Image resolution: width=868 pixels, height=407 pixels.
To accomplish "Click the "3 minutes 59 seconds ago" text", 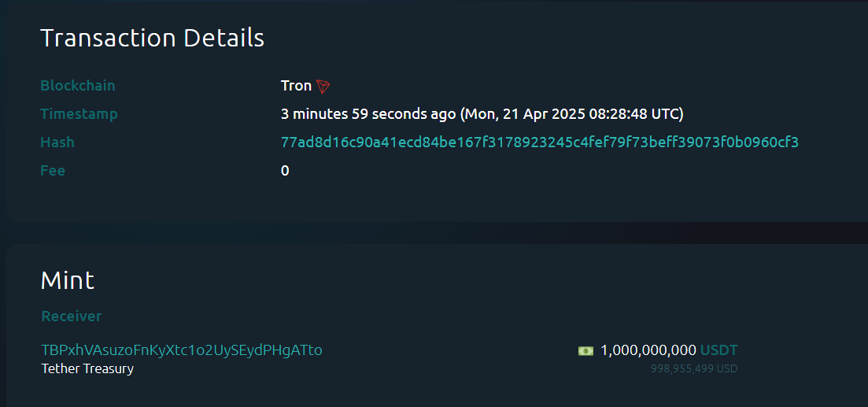I will coord(368,114).
